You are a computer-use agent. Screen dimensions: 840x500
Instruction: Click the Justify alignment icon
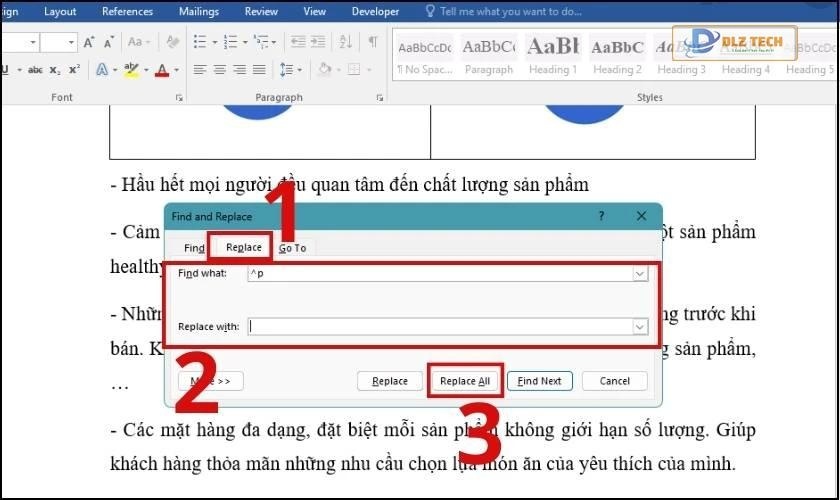(258, 70)
